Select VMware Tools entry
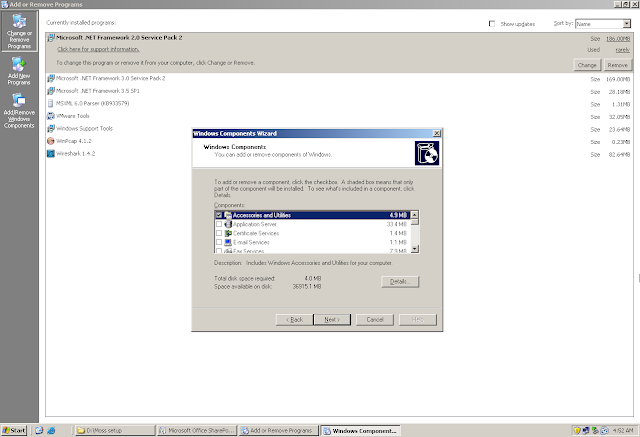 73,116
